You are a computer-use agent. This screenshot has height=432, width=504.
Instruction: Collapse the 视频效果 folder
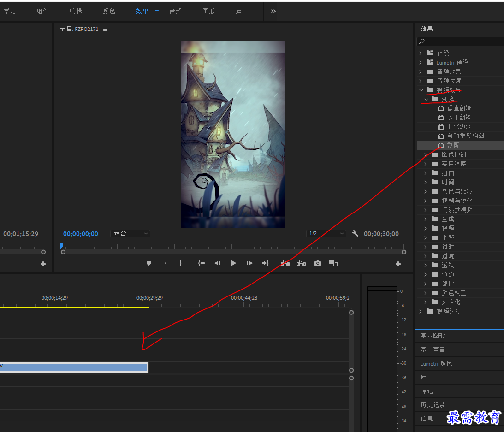(421, 90)
